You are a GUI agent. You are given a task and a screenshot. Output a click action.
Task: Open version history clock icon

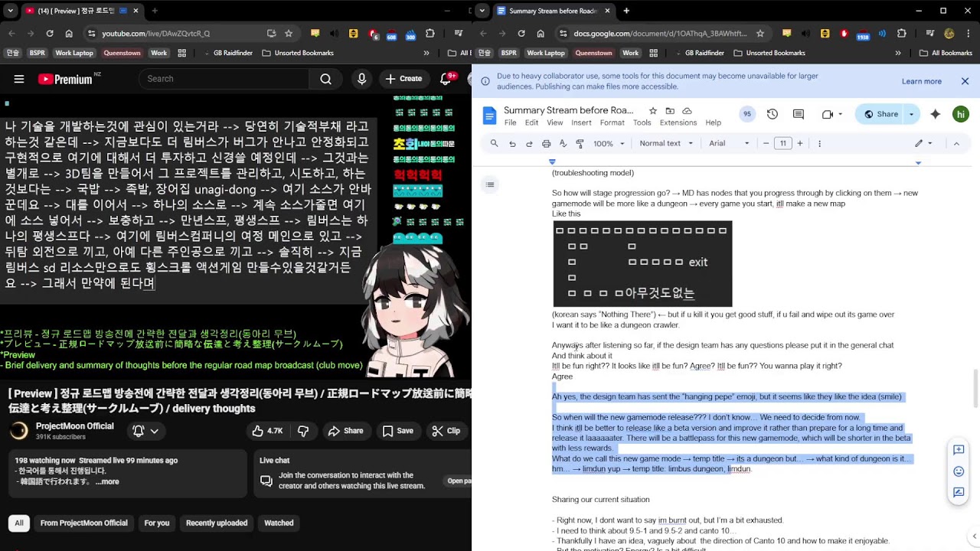[x=773, y=114]
